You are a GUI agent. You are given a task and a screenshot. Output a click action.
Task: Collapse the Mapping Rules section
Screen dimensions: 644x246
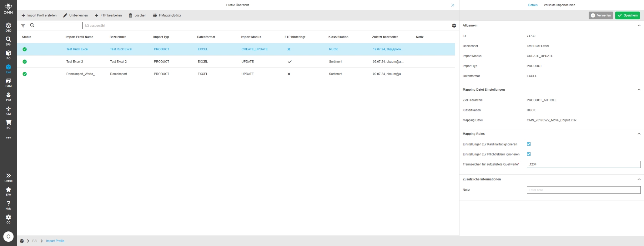pos(639,134)
